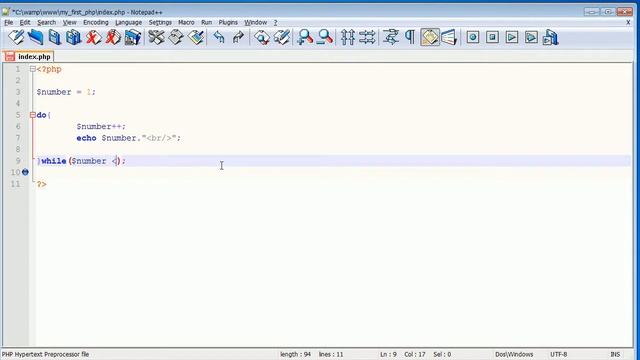
Task: Click the 'while' keyword on line 9
Action: pos(54,161)
